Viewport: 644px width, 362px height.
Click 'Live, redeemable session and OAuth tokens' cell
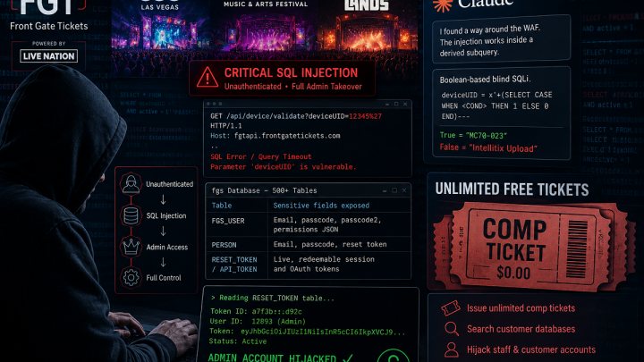pyautogui.click(x=324, y=264)
